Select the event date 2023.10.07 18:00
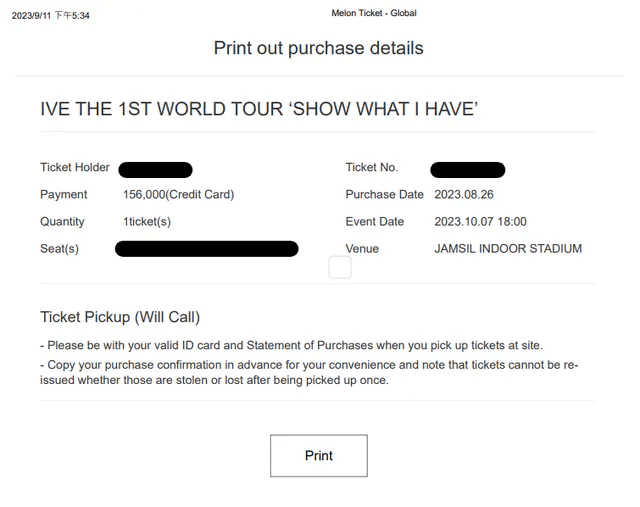The height and width of the screenshot is (507, 640). click(x=480, y=221)
